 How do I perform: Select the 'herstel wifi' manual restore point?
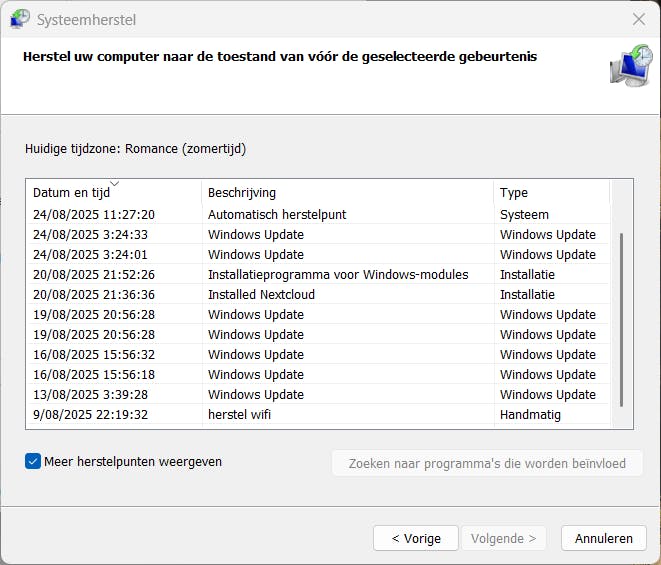click(x=239, y=414)
